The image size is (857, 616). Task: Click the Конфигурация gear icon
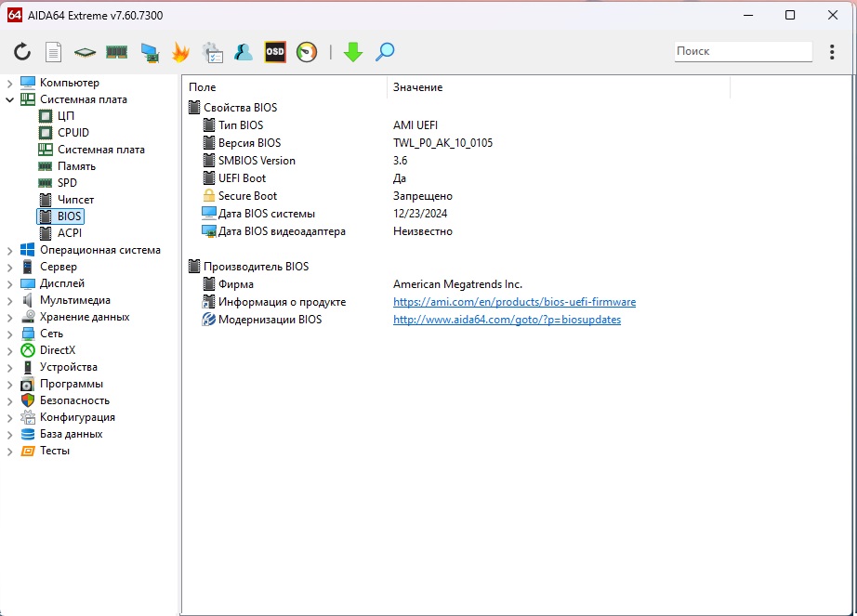point(27,417)
